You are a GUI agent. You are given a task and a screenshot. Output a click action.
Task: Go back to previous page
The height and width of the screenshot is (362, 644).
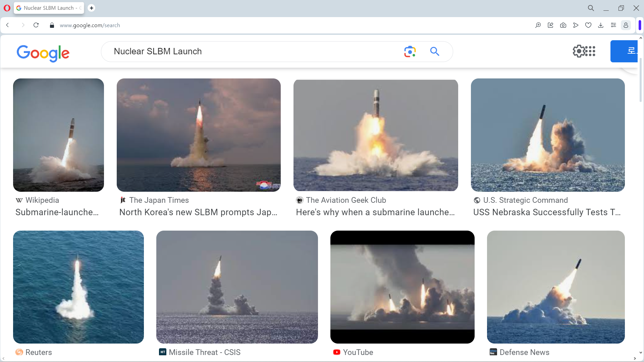coord(8,25)
